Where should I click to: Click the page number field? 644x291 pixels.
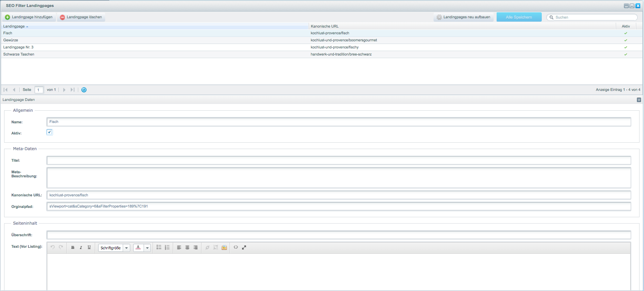(x=39, y=90)
